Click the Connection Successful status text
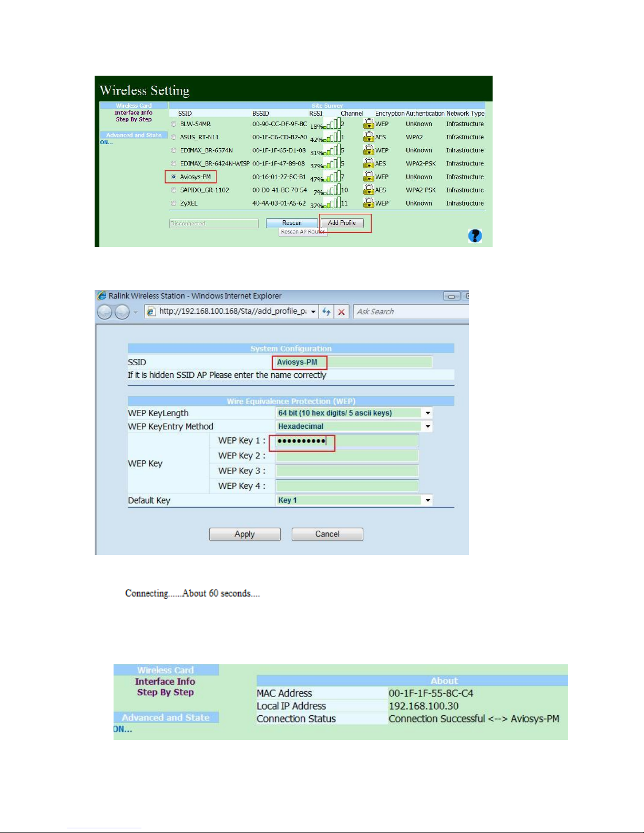This screenshot has height=833, width=644. tap(474, 718)
